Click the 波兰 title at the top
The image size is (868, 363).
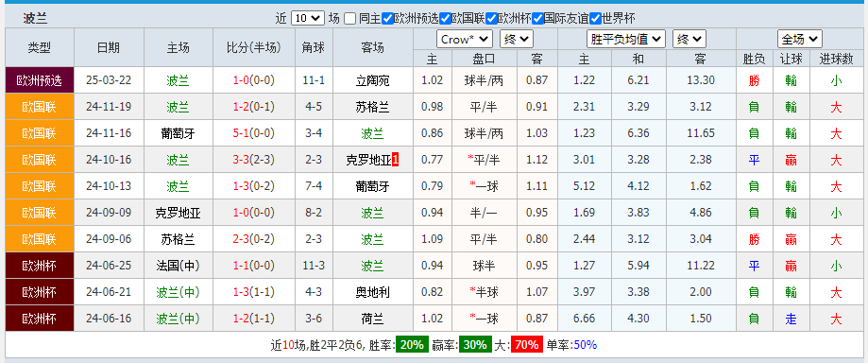point(35,18)
